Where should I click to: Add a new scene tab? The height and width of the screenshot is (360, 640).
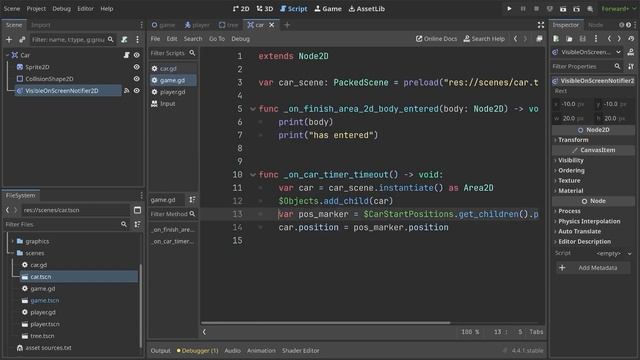click(x=287, y=25)
